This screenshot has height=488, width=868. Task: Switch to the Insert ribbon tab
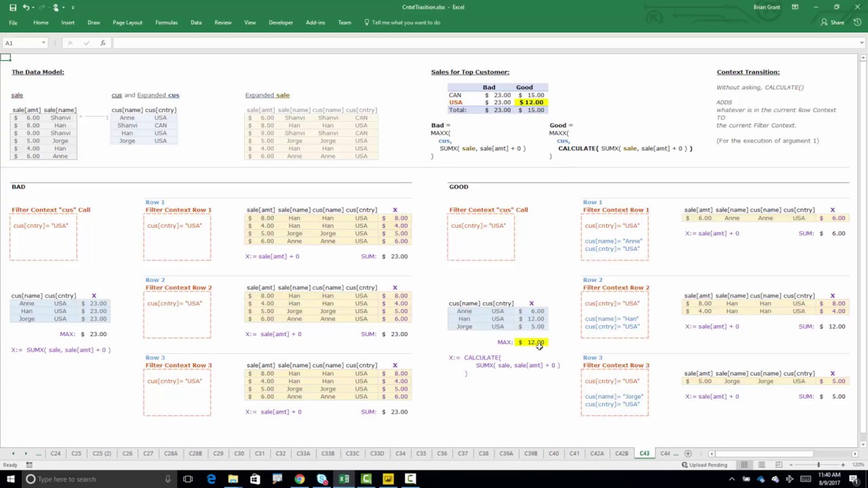click(x=68, y=22)
